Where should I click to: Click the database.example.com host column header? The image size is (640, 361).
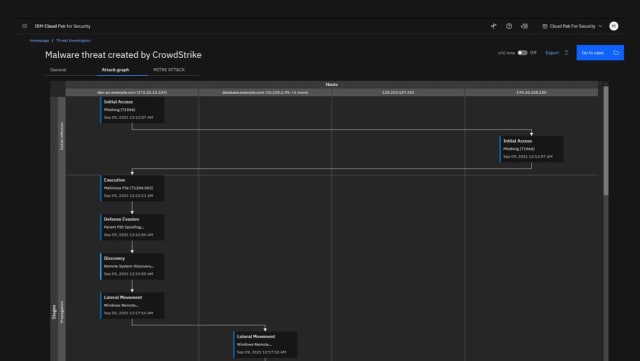[265, 92]
